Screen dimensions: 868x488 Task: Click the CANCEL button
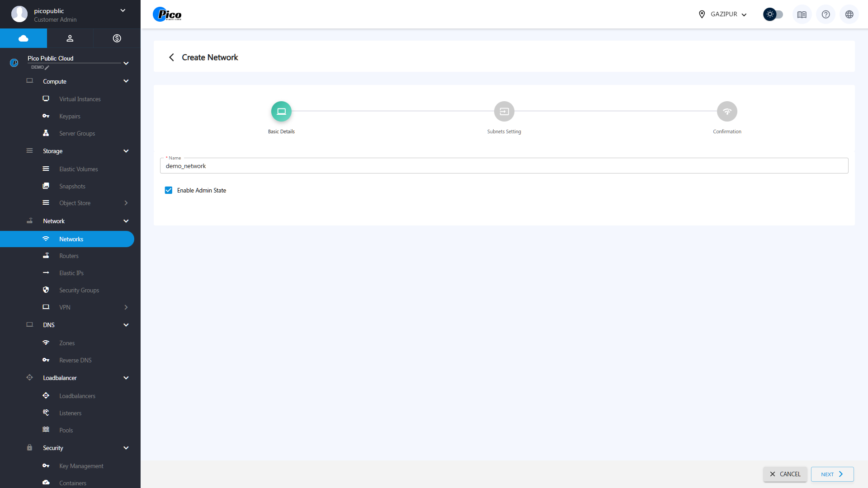[785, 474]
